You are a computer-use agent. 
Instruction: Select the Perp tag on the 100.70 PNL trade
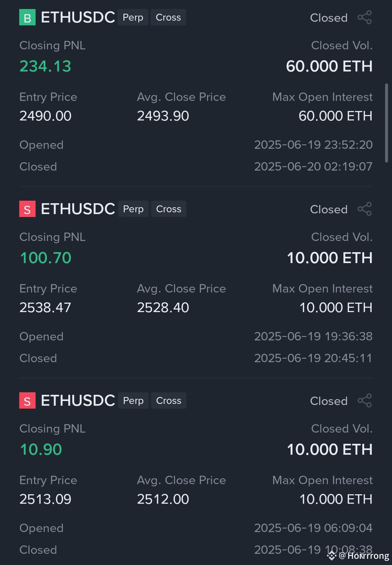pos(133,209)
